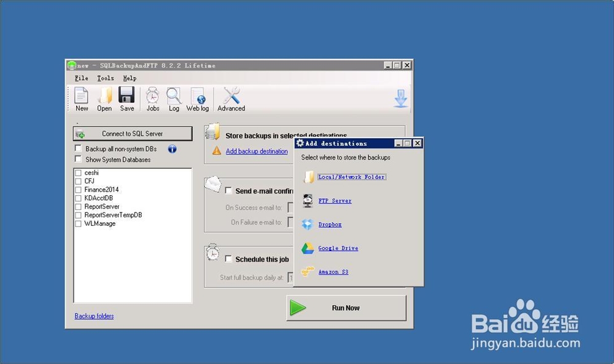Enable Send e-mail confirmation checkbox
Viewport: 614px width, 364px height.
pyautogui.click(x=228, y=191)
